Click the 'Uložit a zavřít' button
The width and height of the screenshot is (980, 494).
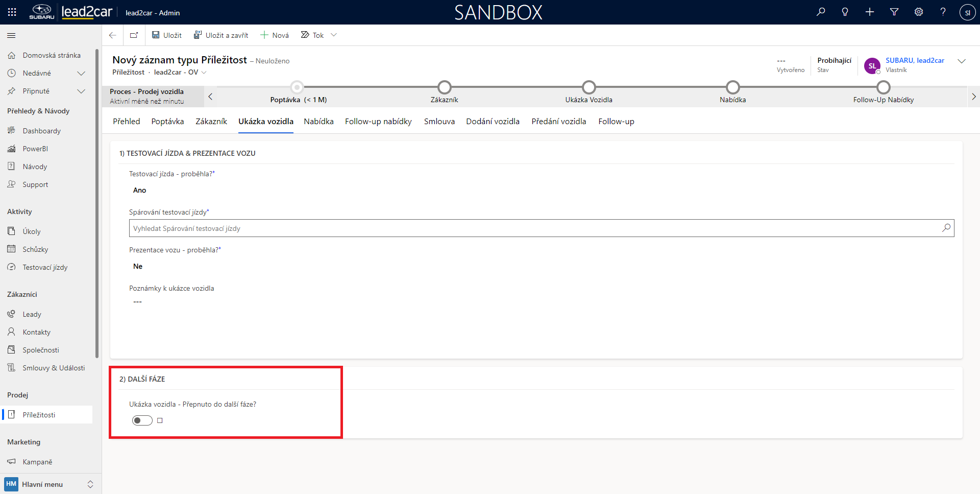[221, 35]
